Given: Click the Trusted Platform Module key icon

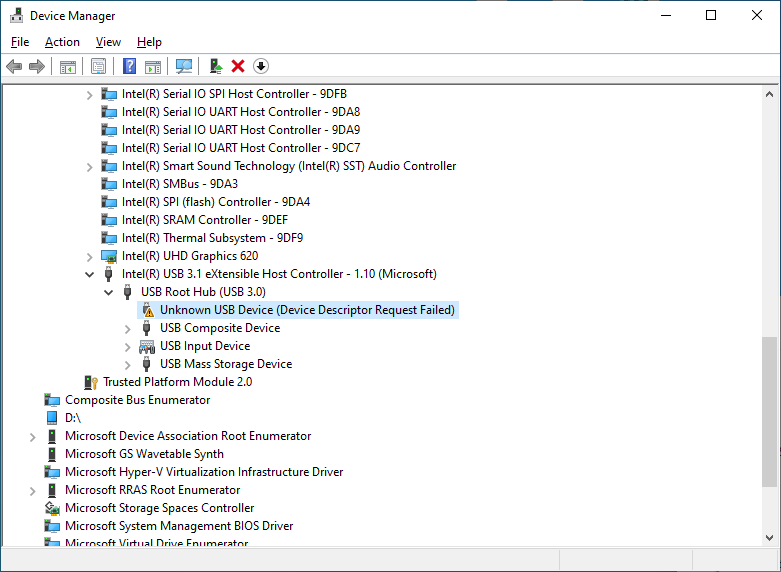Looking at the screenshot, I should coord(91,382).
